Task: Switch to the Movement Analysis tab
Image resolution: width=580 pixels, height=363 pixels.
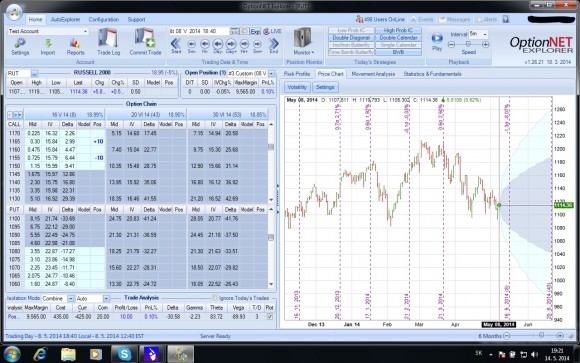Action: click(x=373, y=74)
